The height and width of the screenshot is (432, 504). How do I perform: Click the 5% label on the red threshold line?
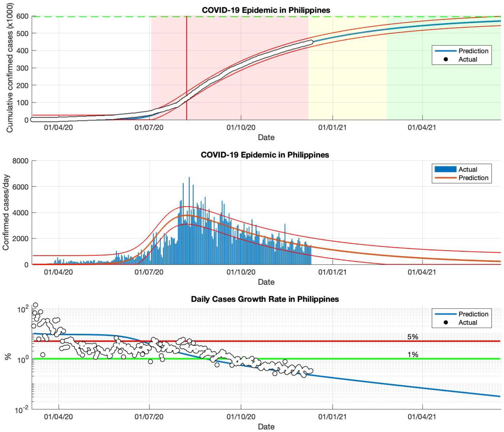click(413, 337)
